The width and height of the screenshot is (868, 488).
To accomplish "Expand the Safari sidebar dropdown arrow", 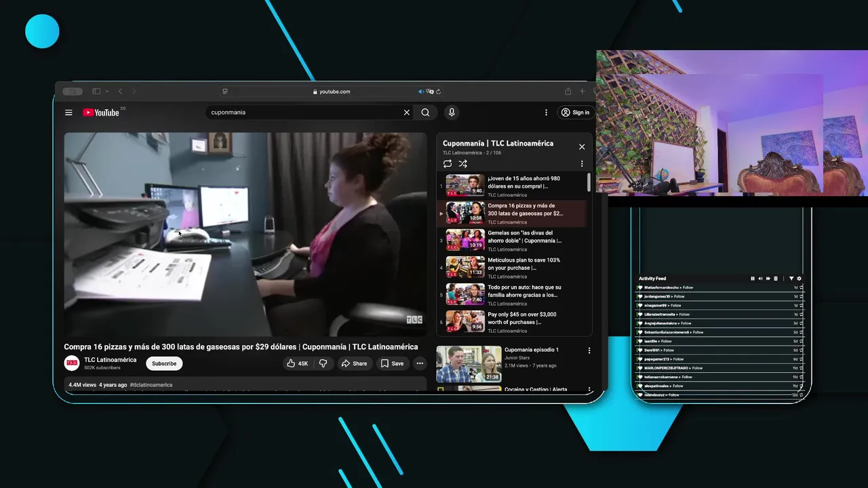I will click(x=106, y=91).
